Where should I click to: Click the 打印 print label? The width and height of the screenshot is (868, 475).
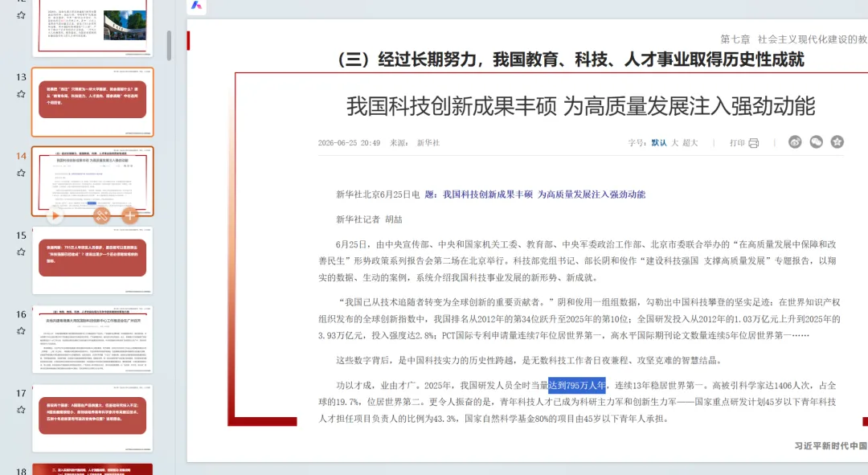[737, 143]
